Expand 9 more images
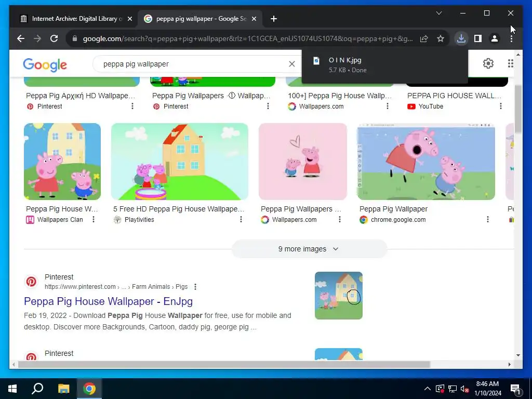Image resolution: width=532 pixels, height=399 pixels. (309, 249)
